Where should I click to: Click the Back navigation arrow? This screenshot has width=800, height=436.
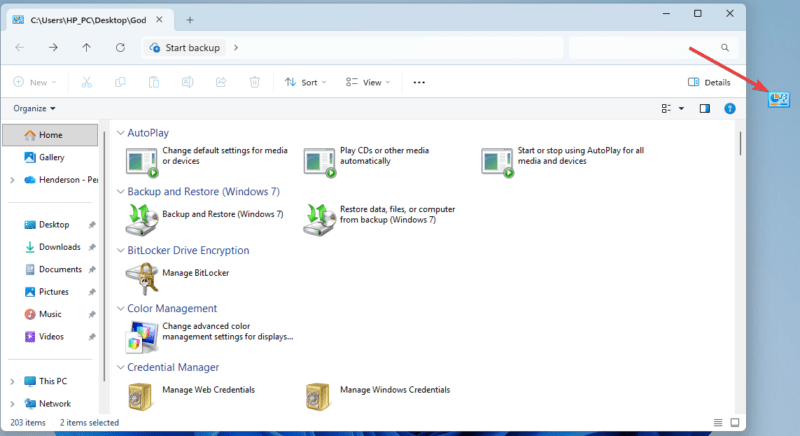19,47
